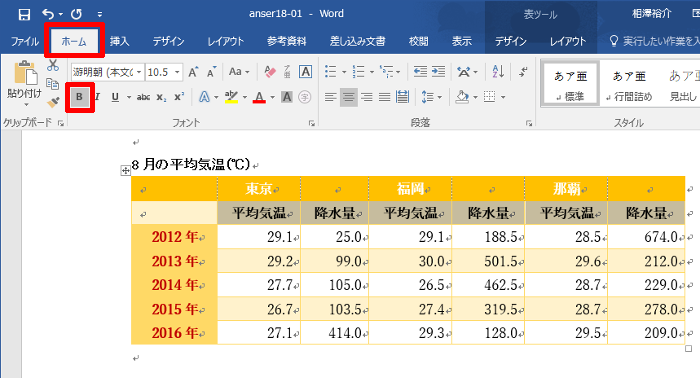
Task: Click the Sort A-Z icon
Action: 498,71
